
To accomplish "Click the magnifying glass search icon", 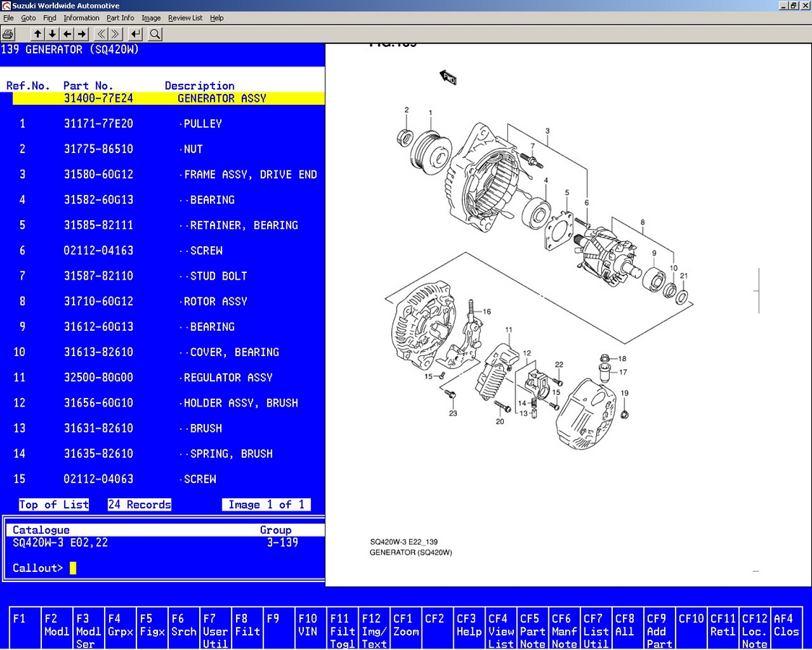I will (155, 34).
